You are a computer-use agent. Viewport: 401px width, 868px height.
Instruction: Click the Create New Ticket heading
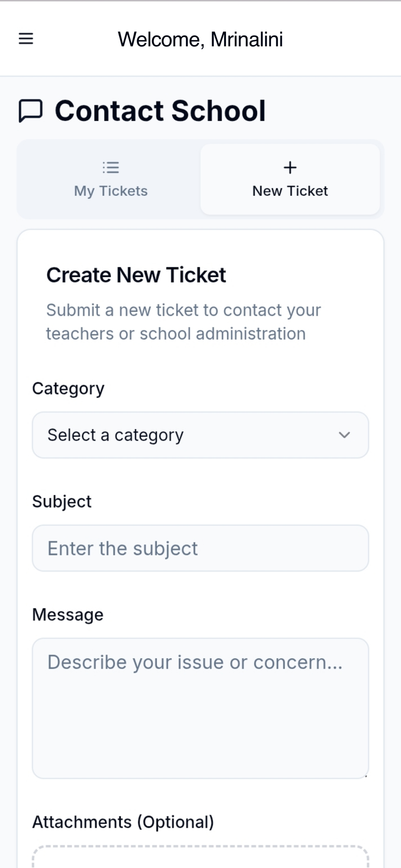(136, 275)
